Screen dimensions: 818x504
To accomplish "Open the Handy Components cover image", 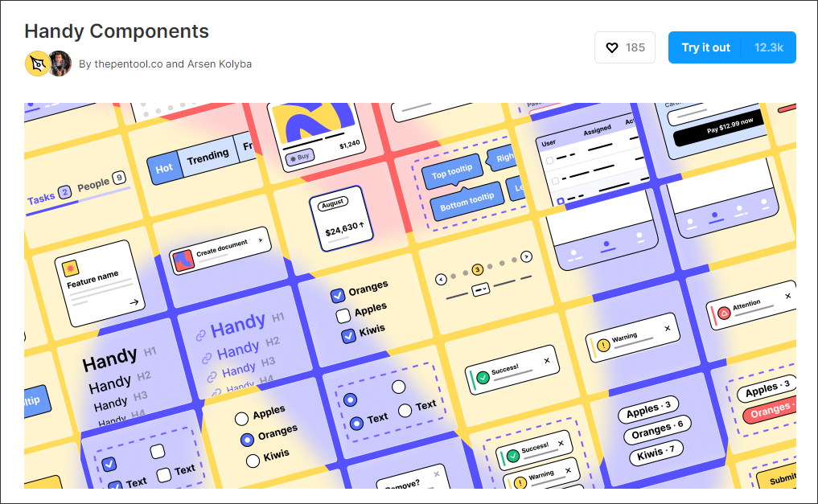I will [410, 296].
